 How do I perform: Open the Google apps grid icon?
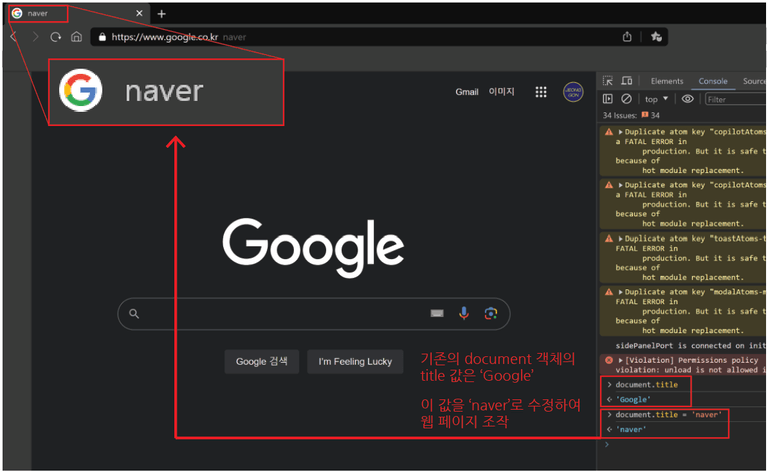click(541, 92)
